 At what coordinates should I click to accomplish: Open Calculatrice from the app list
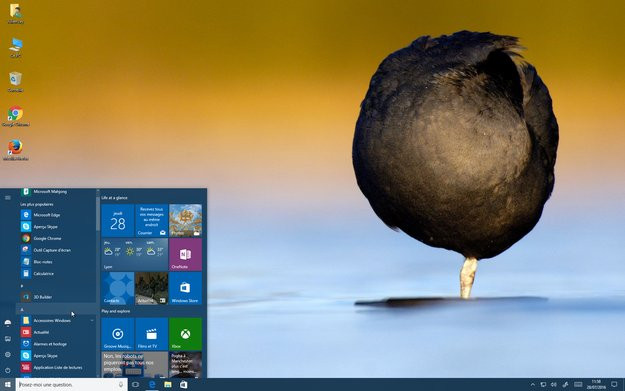coord(56,273)
